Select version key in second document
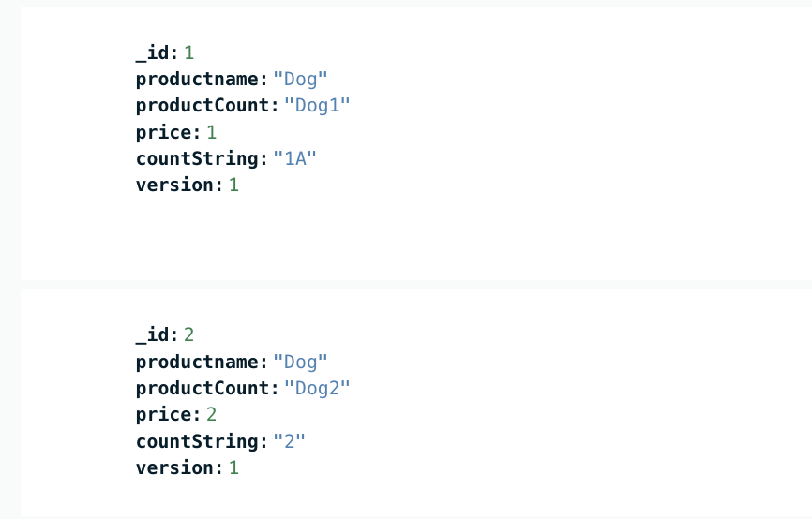Image resolution: width=812 pixels, height=519 pixels. click(x=178, y=467)
